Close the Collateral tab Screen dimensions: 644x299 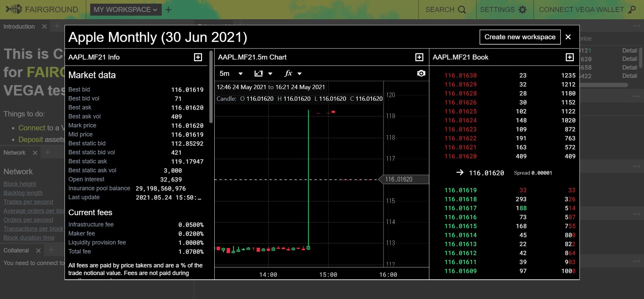pos(38,250)
